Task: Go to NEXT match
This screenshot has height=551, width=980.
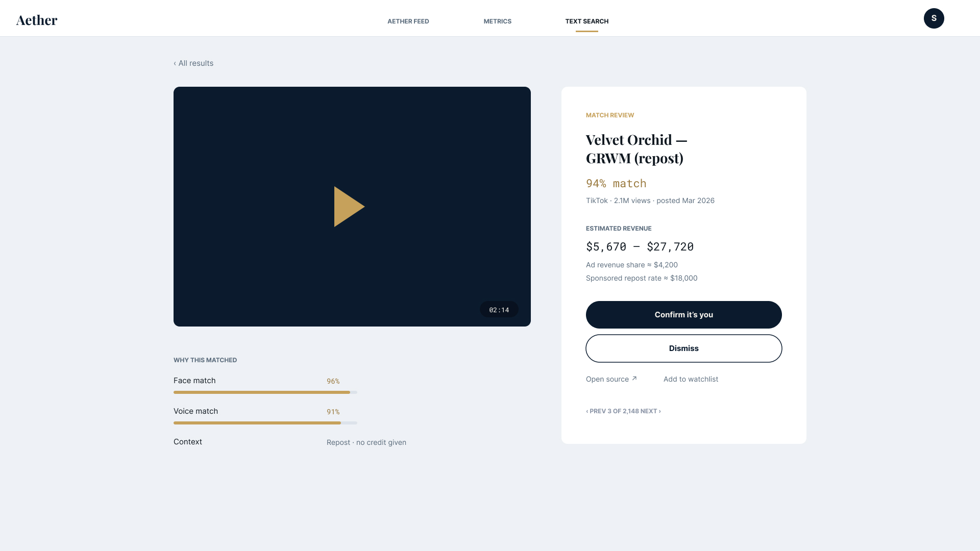Action: pyautogui.click(x=651, y=411)
